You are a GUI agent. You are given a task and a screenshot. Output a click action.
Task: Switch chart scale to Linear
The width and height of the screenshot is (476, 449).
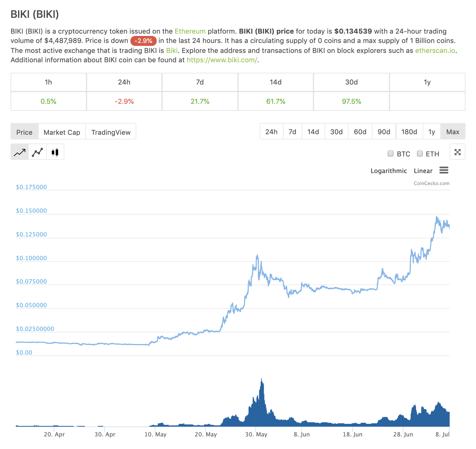pos(423,171)
